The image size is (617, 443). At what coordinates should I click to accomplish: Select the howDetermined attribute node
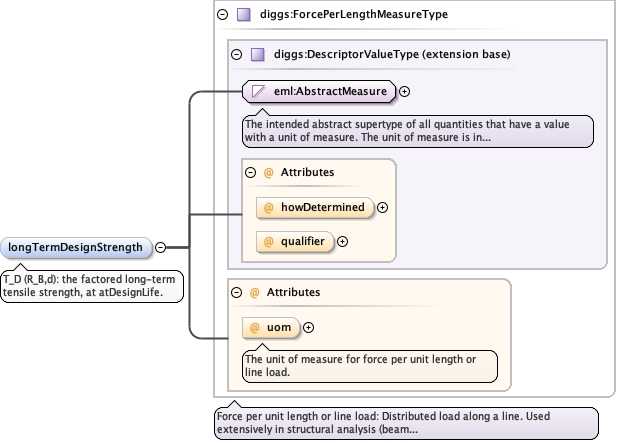tap(314, 207)
